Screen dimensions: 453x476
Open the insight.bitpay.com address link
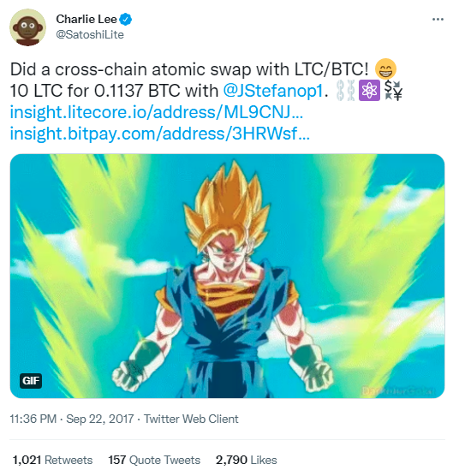159,134
